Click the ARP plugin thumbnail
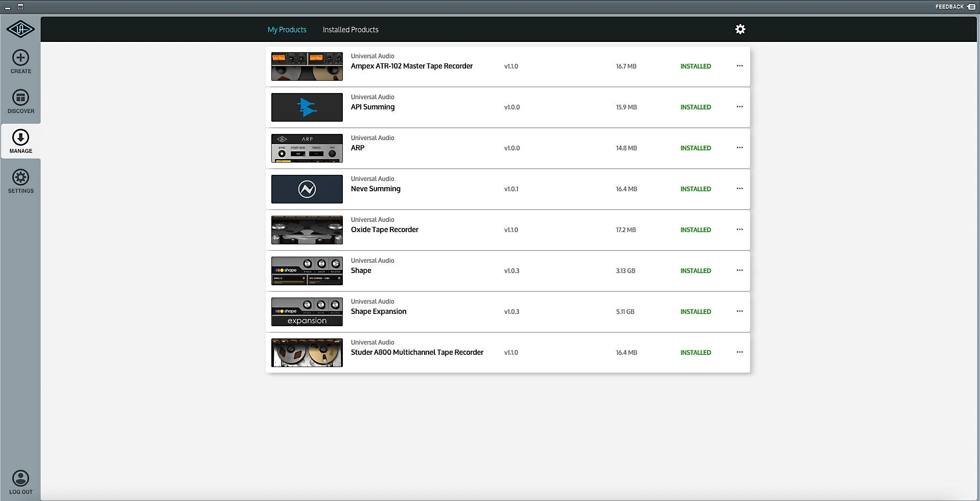This screenshot has width=980, height=501. (x=307, y=148)
